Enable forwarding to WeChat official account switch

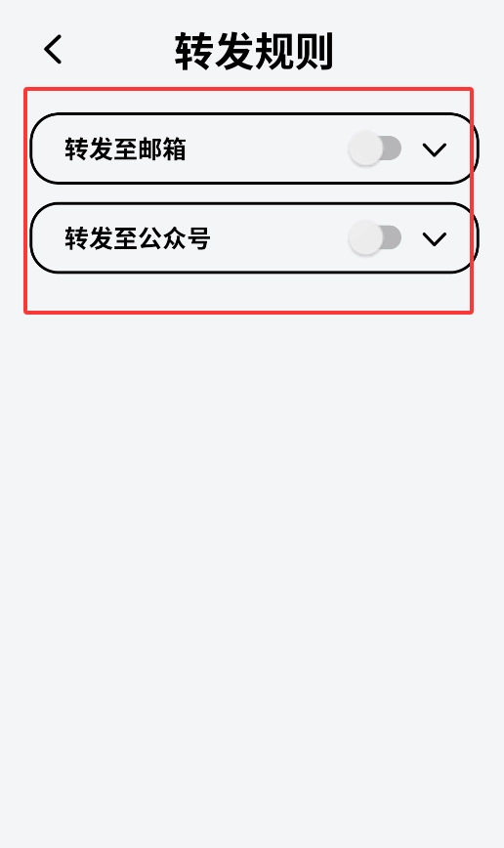[x=375, y=238]
